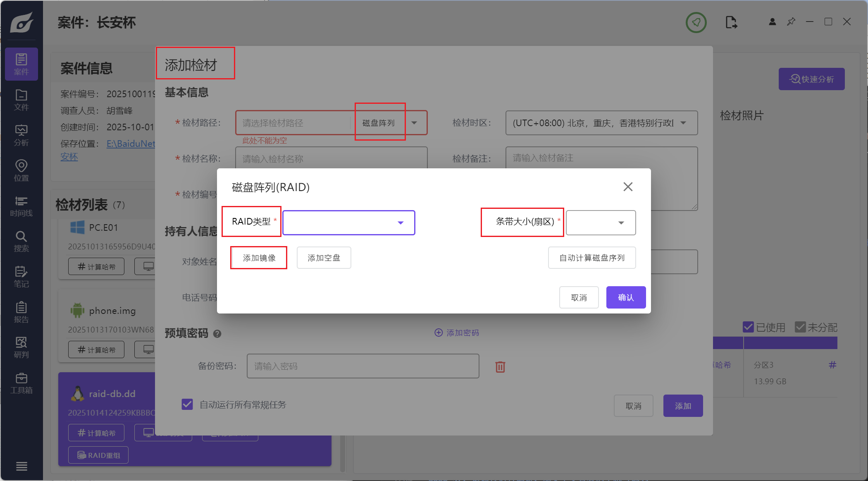Open the user profile menu
Viewport: 868px width, 481px height.
click(x=772, y=22)
